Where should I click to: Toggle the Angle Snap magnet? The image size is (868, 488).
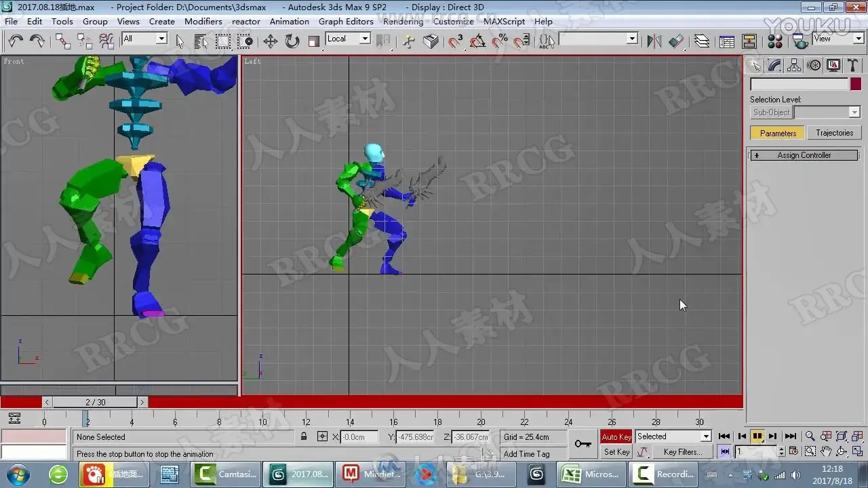pyautogui.click(x=477, y=41)
